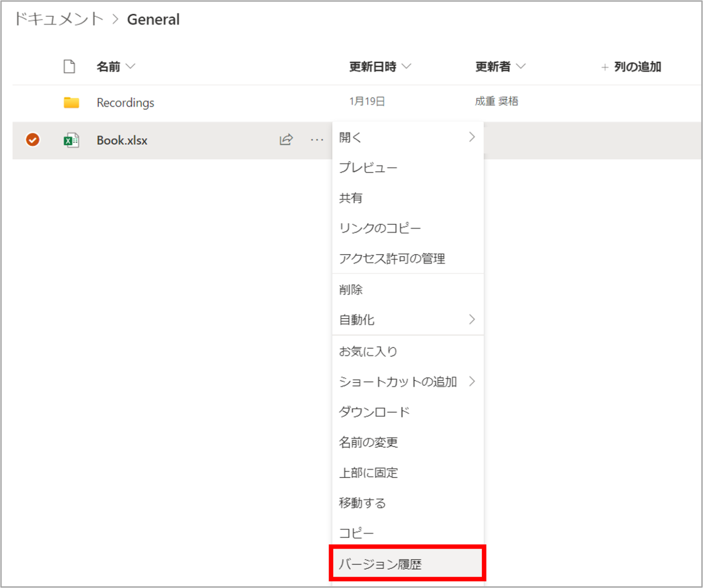Open the Recordings folder name link
Viewport: 703px width, 588px height.
125,102
